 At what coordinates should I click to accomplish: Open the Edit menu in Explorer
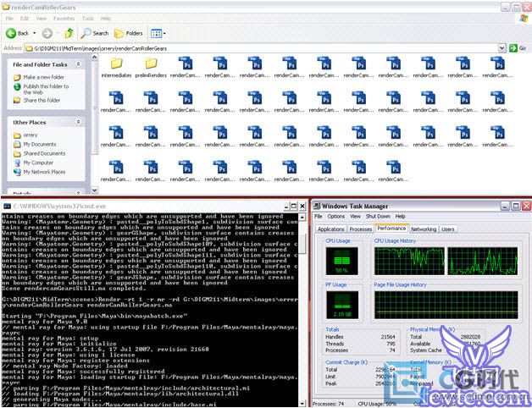click(25, 19)
